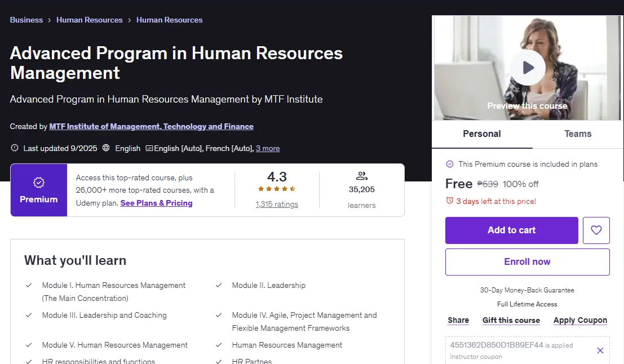Click the last updated alert icon
624x364 pixels.
pos(15,148)
